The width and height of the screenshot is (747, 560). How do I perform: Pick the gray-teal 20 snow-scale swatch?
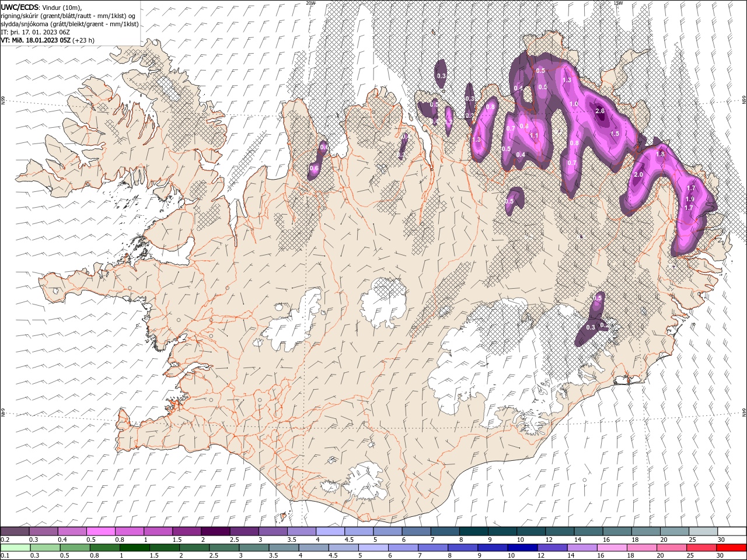673,531
